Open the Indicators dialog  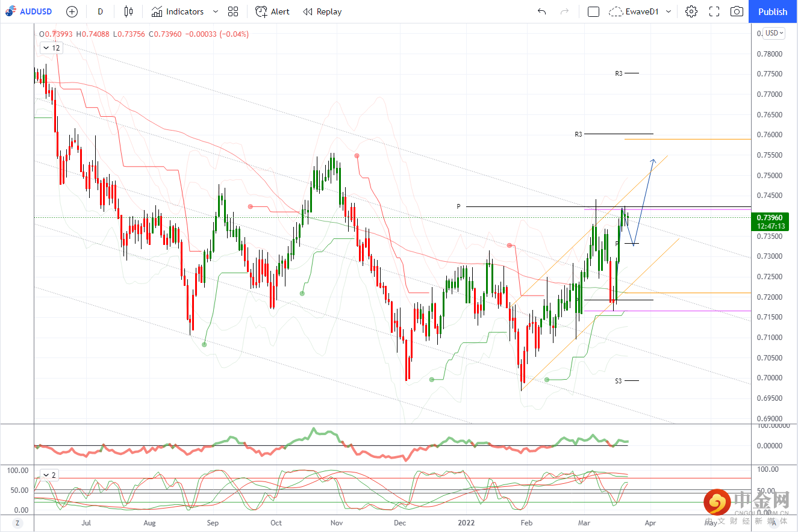pyautogui.click(x=178, y=11)
